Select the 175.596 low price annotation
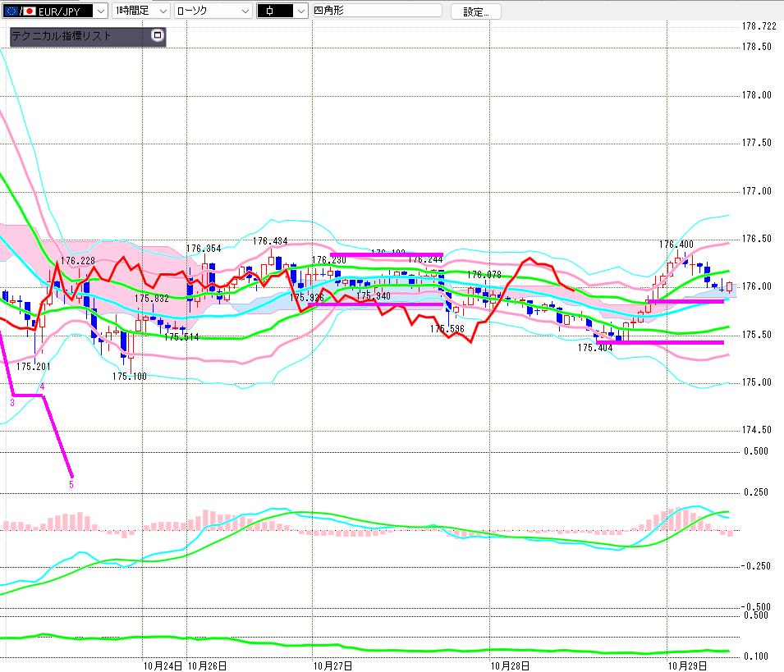The height and width of the screenshot is (672, 784). point(447,328)
